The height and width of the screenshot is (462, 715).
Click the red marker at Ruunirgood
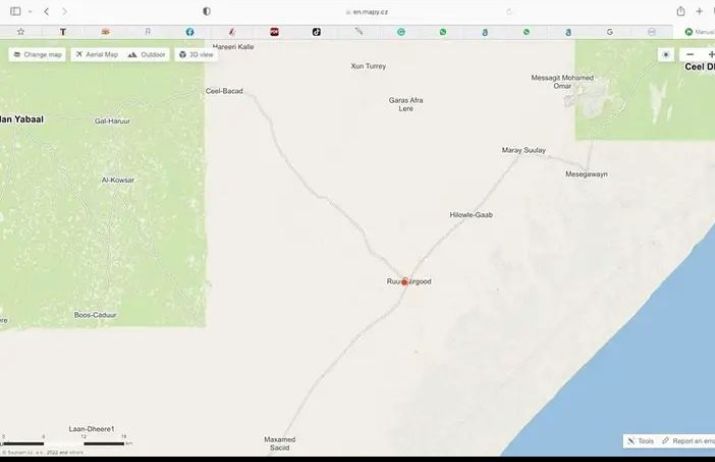(x=404, y=282)
